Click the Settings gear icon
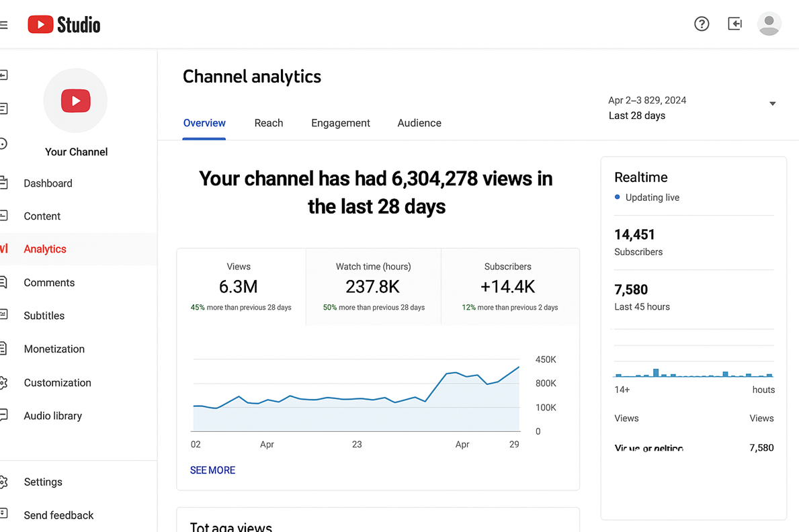 click(4, 482)
